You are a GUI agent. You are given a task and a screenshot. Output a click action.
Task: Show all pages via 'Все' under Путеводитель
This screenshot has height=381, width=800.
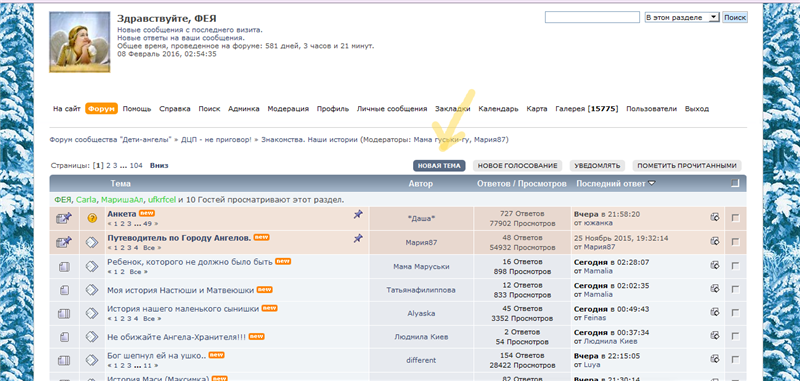148,247
